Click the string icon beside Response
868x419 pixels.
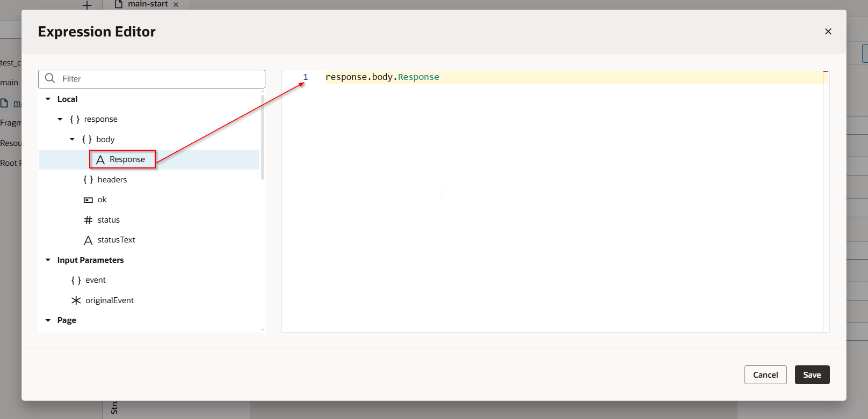point(100,159)
